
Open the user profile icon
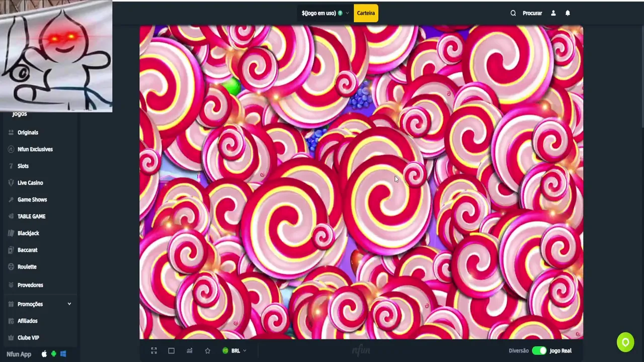(553, 13)
